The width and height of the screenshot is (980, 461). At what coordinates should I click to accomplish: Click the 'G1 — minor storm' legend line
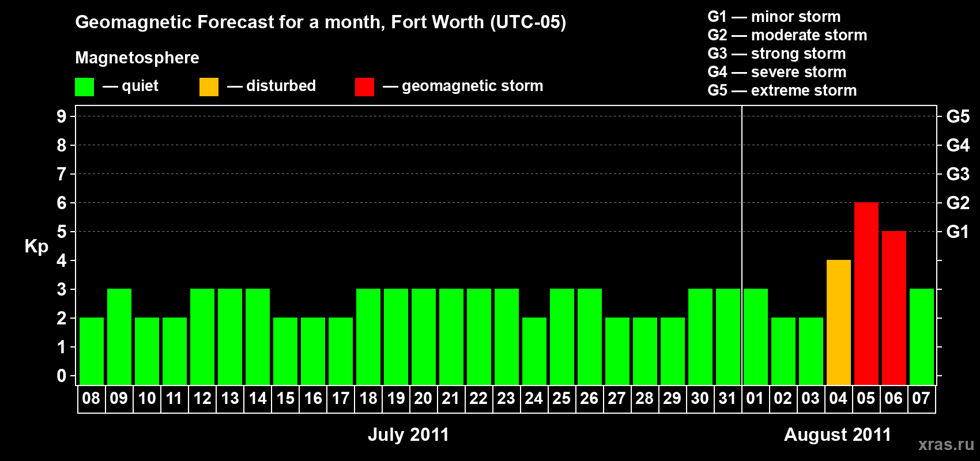(x=774, y=17)
